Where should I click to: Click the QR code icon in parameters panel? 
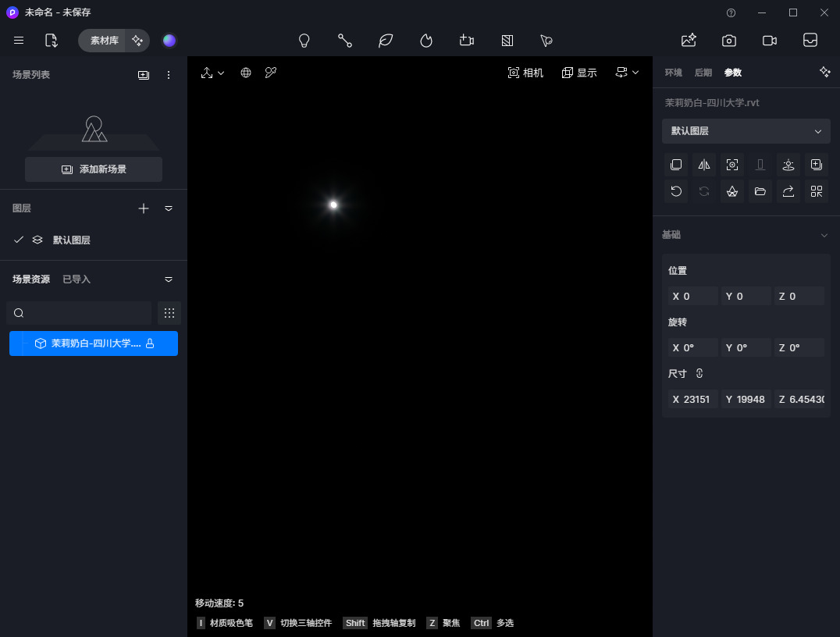(817, 191)
